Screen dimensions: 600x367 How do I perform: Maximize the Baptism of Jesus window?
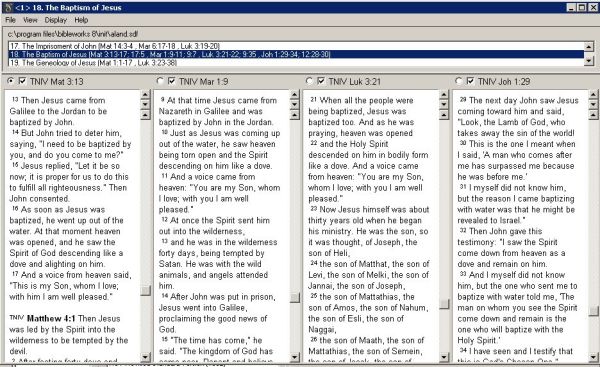point(581,7)
